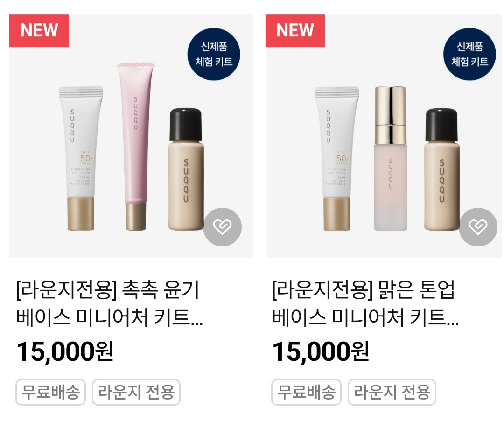Click the black-capped foundation bottle in the right kit
The height and width of the screenshot is (435, 504).
tap(441, 169)
